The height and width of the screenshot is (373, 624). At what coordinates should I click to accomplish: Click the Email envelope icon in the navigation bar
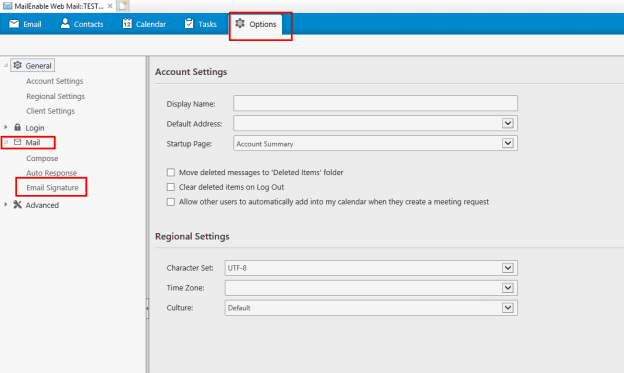[14, 24]
